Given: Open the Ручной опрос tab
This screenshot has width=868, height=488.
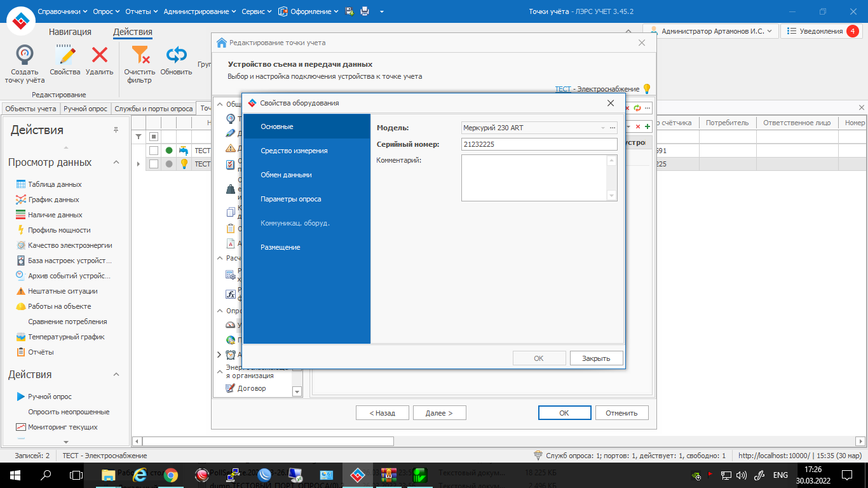Looking at the screenshot, I should [86, 109].
